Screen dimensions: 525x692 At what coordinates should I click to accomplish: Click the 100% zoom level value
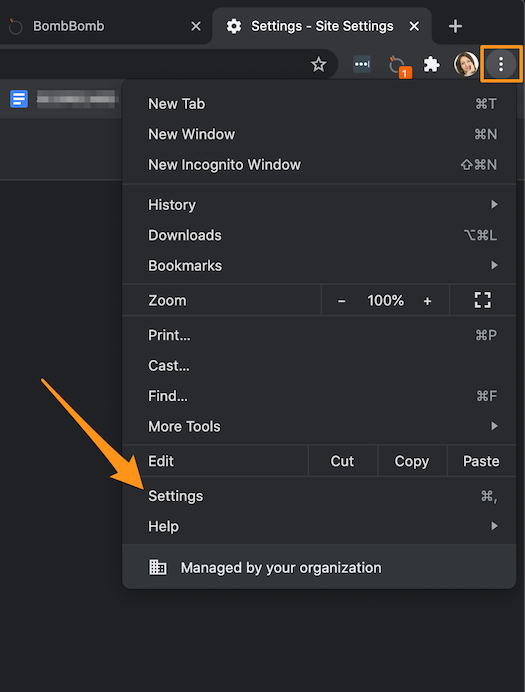(x=386, y=301)
